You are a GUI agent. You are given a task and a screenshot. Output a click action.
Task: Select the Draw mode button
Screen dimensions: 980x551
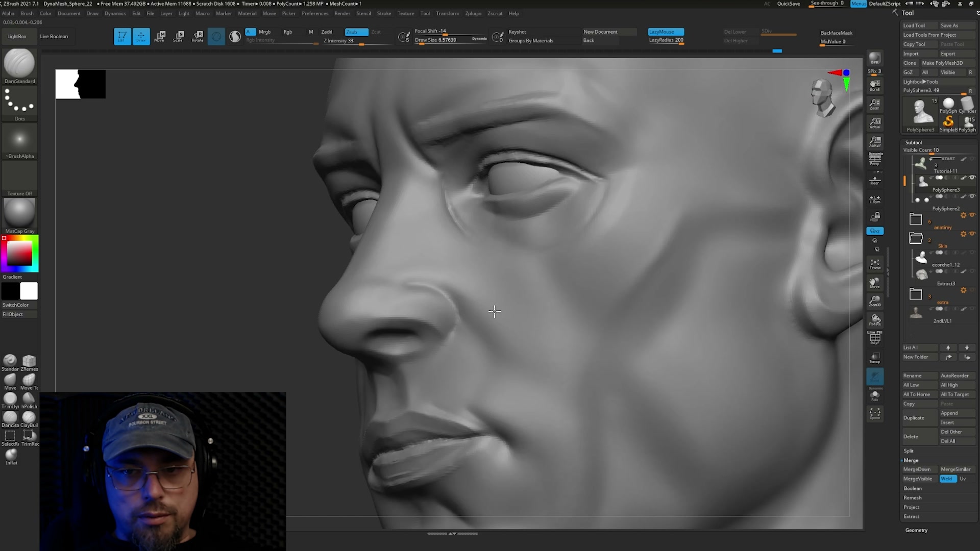141,36
